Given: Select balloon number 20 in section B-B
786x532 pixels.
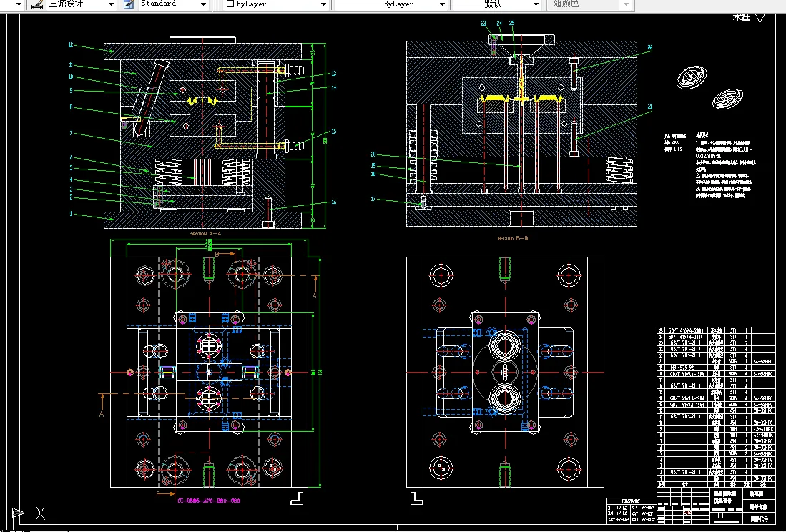Looking at the screenshot, I should (x=373, y=154).
